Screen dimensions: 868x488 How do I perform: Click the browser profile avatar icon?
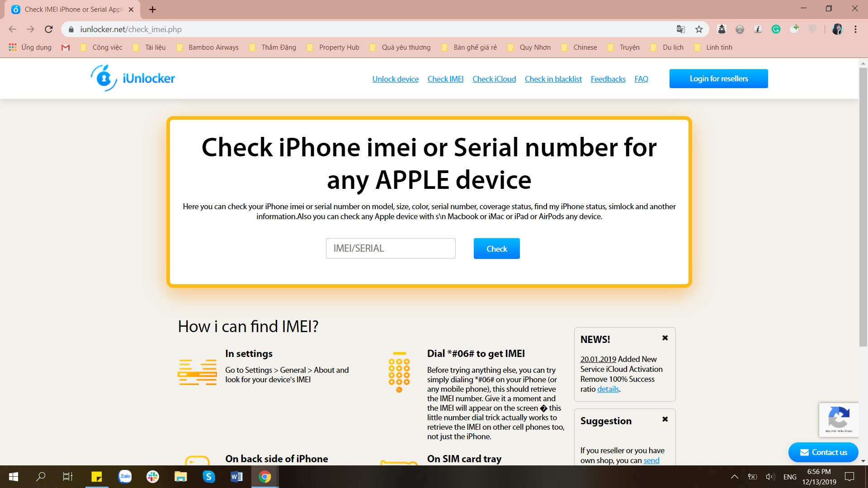pyautogui.click(x=838, y=29)
